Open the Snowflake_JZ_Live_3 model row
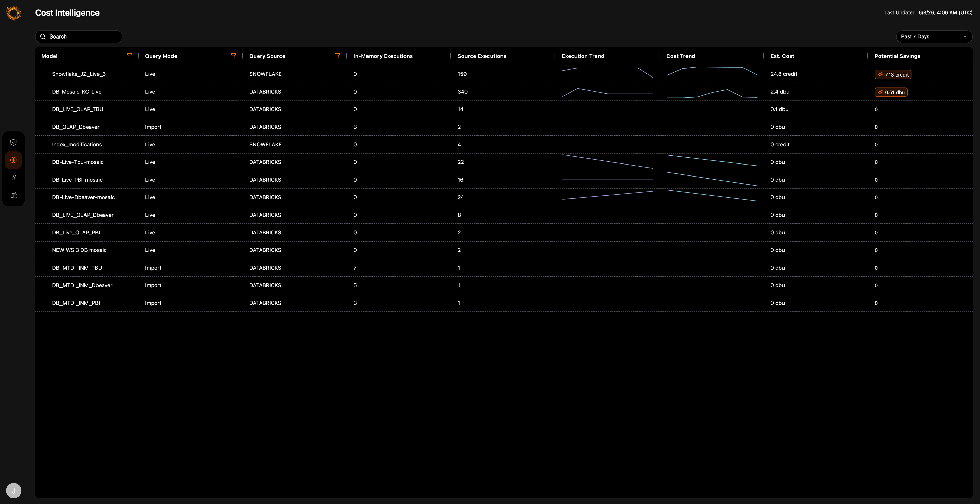 point(504,74)
